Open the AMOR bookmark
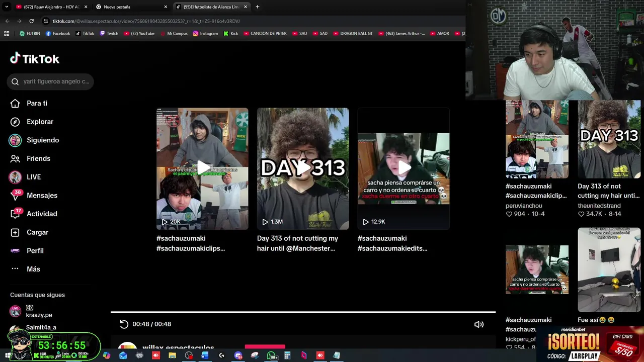This screenshot has height=362, width=644. (x=439, y=34)
